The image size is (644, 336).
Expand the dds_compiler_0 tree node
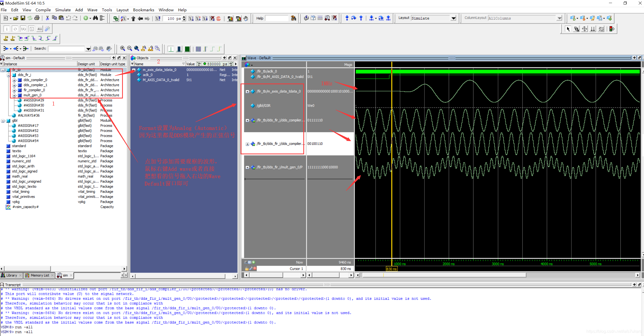tap(14, 80)
